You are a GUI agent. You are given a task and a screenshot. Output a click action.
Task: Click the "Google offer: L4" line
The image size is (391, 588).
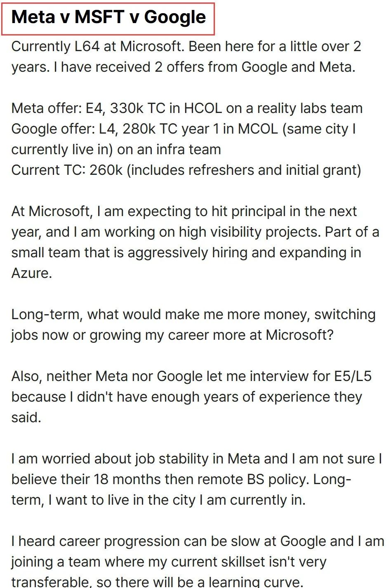click(x=184, y=139)
